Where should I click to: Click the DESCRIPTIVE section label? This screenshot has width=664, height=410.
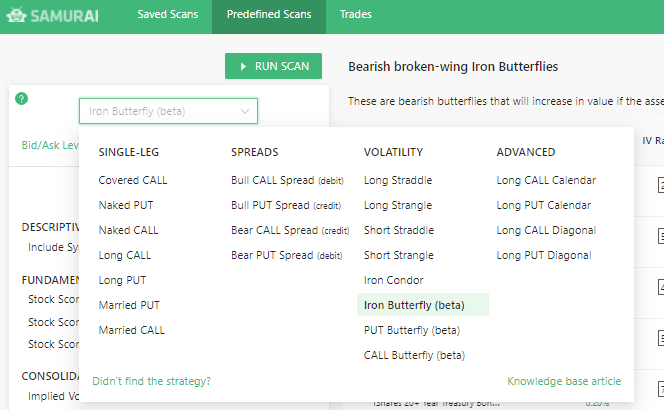(x=50, y=227)
